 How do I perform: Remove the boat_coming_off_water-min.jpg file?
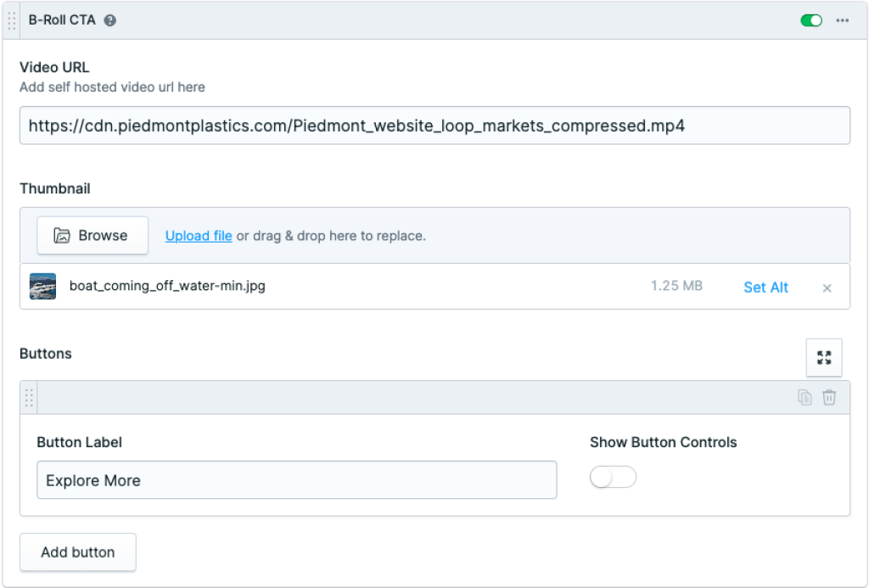(827, 288)
